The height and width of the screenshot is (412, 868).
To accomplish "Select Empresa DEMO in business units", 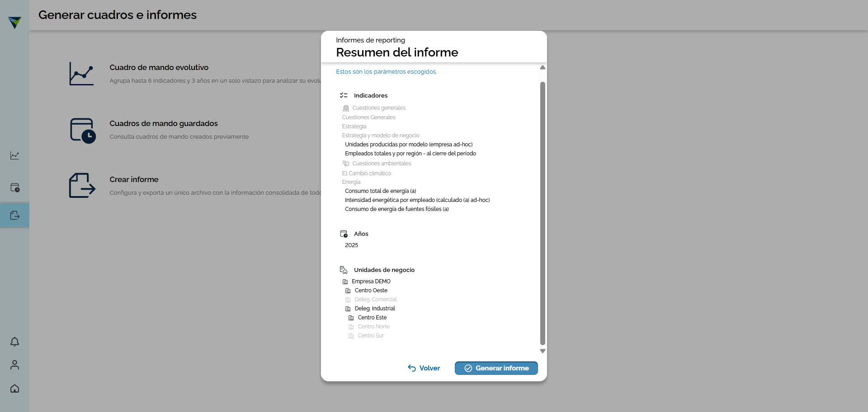I will [371, 281].
